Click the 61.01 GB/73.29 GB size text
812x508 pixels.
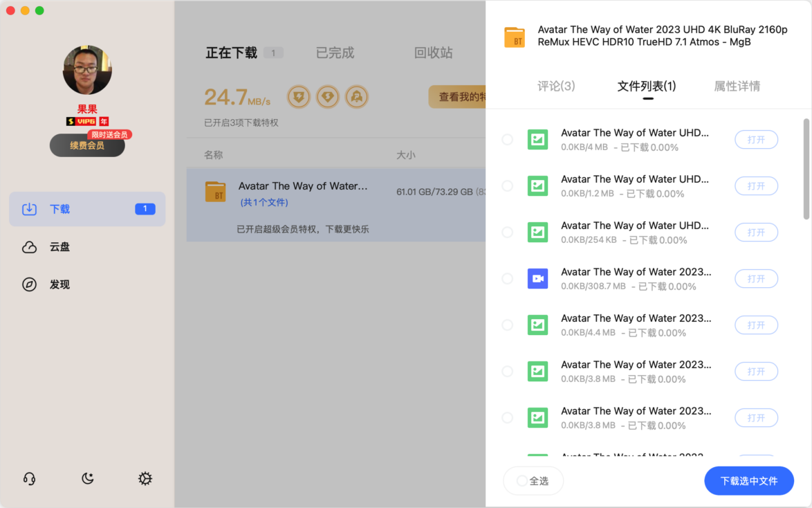[434, 192]
